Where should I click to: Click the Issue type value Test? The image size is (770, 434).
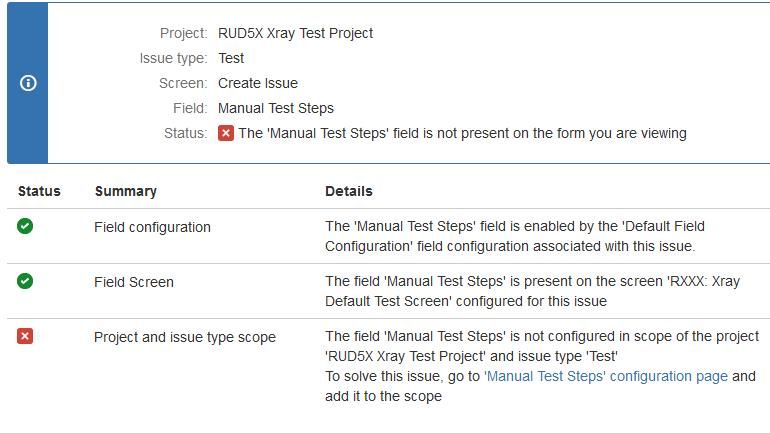(x=231, y=58)
